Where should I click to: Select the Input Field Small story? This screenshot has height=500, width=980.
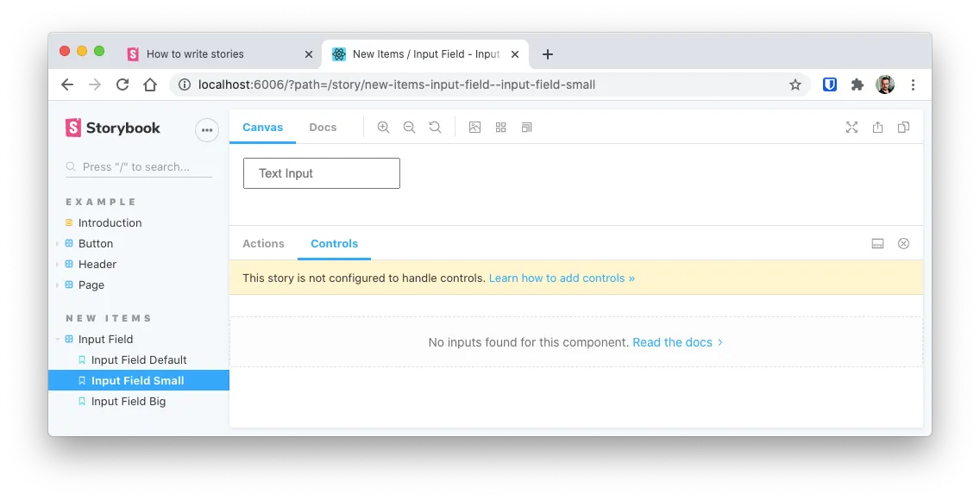click(139, 380)
